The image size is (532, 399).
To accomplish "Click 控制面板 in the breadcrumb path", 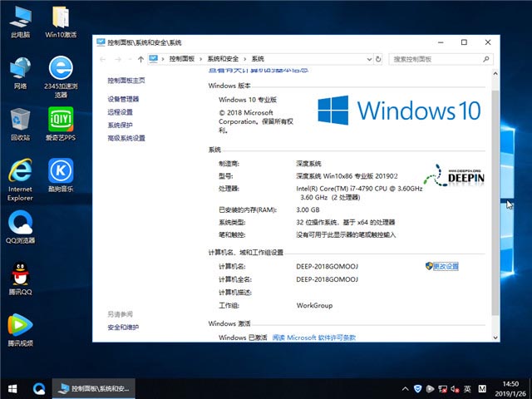I will click(x=182, y=59).
